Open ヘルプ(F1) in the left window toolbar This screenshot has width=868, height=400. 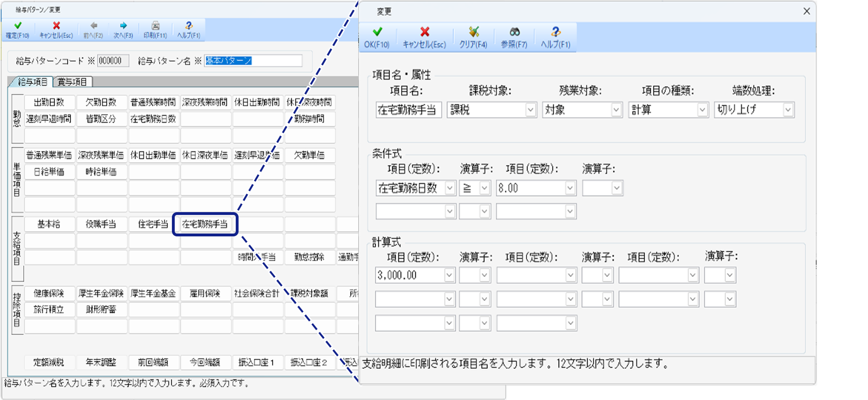click(189, 30)
